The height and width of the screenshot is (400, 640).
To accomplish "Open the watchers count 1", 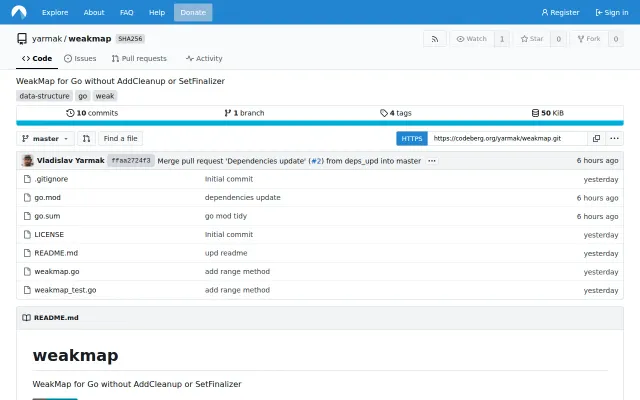I will click(x=502, y=39).
